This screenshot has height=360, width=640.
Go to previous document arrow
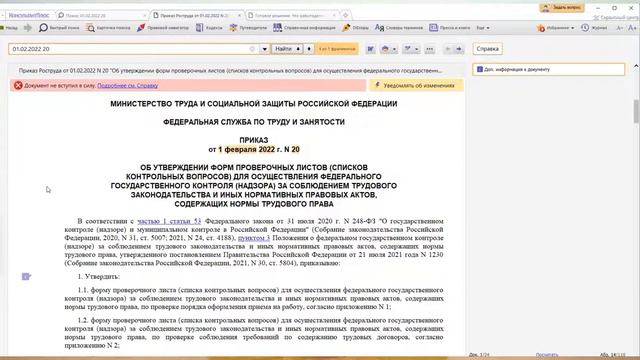[x=448, y=49]
